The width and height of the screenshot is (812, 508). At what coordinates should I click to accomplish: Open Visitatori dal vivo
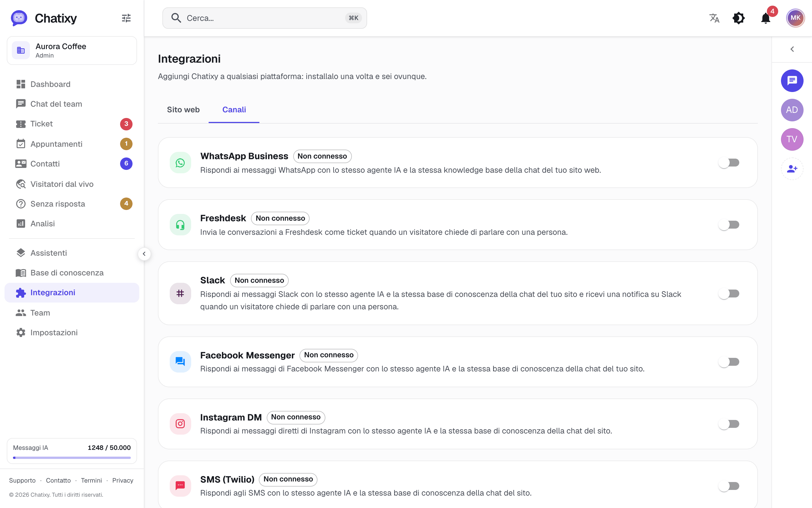[x=72, y=184]
